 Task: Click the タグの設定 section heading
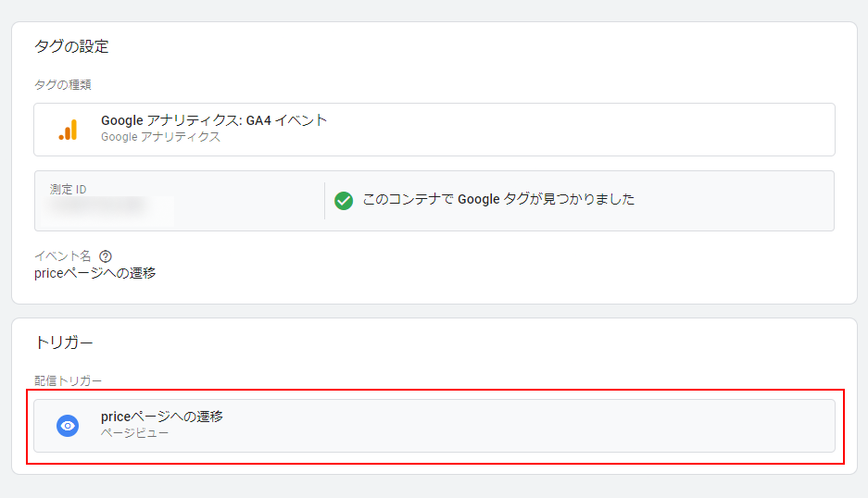71,46
